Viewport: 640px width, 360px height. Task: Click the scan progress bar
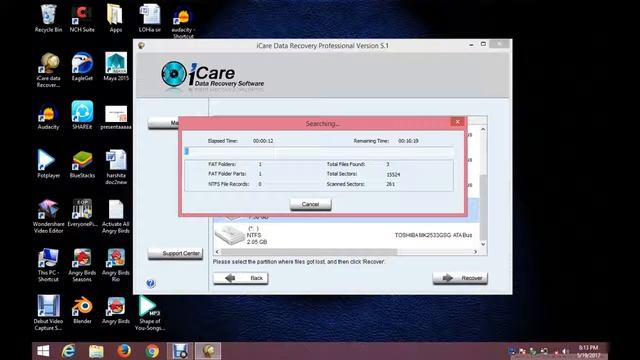coord(319,151)
